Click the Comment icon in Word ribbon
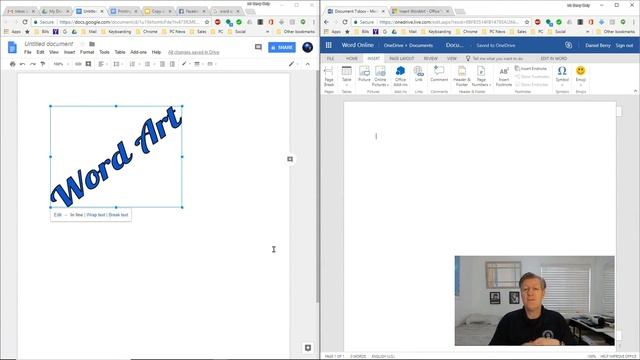640x360 pixels. pos(439,74)
